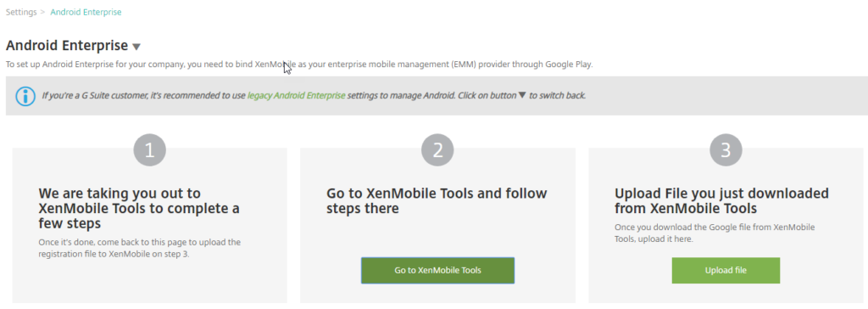The width and height of the screenshot is (868, 309).
Task: Open the legacy Android Enterprise link
Action: point(296,95)
